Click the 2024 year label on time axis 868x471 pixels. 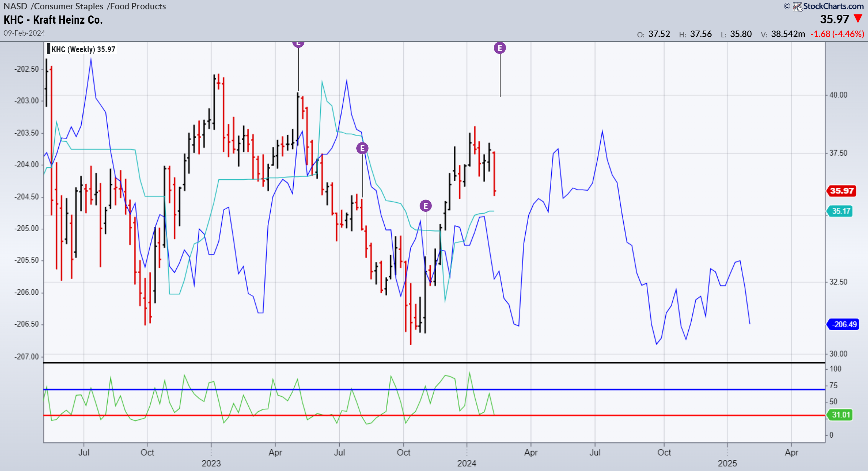pyautogui.click(x=467, y=463)
